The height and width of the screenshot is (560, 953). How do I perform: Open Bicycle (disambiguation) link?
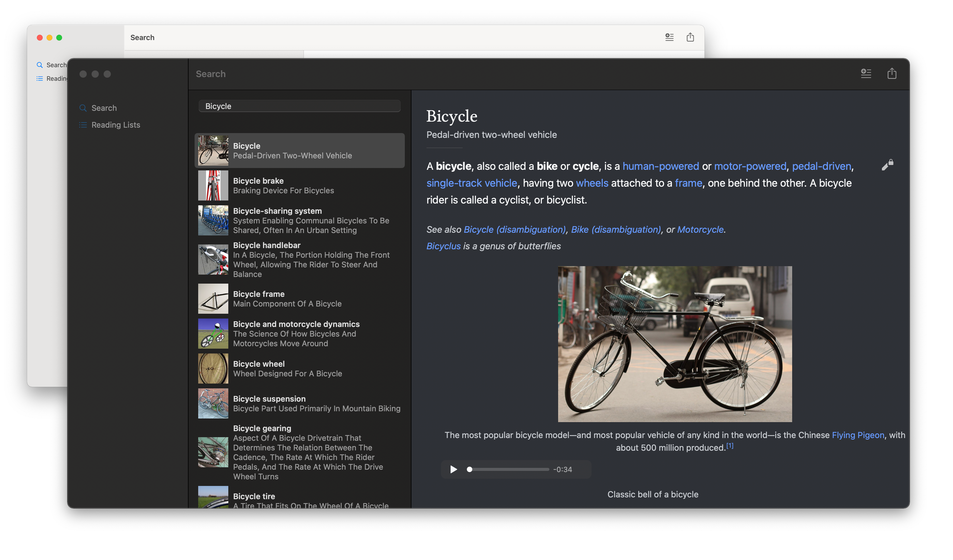click(514, 229)
